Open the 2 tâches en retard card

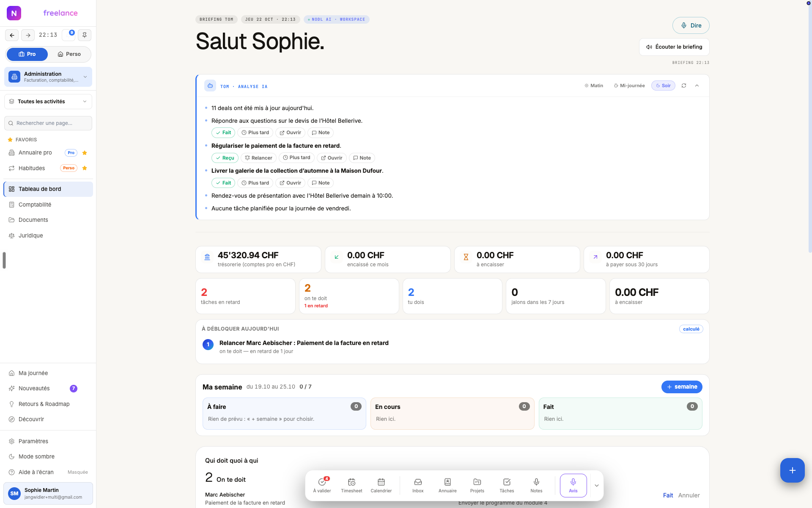point(245,296)
